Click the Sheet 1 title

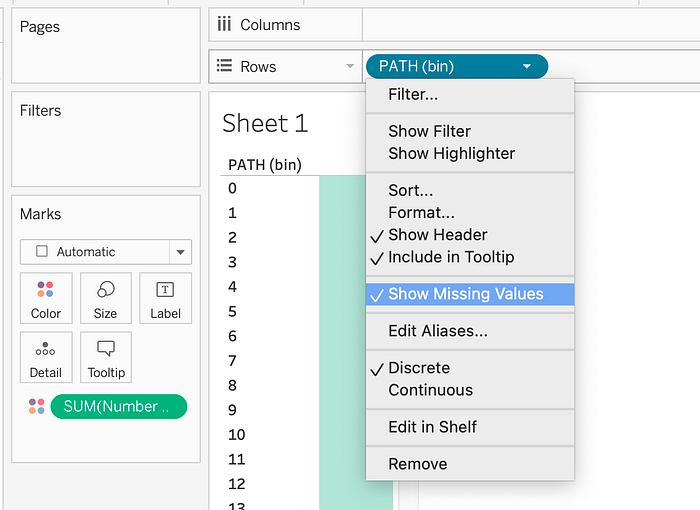pos(265,123)
